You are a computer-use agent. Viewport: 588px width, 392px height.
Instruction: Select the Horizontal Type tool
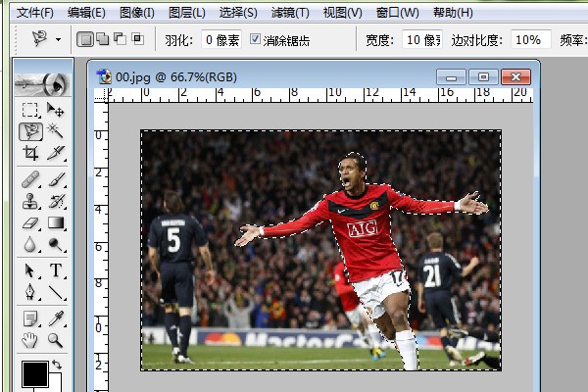pyautogui.click(x=56, y=270)
